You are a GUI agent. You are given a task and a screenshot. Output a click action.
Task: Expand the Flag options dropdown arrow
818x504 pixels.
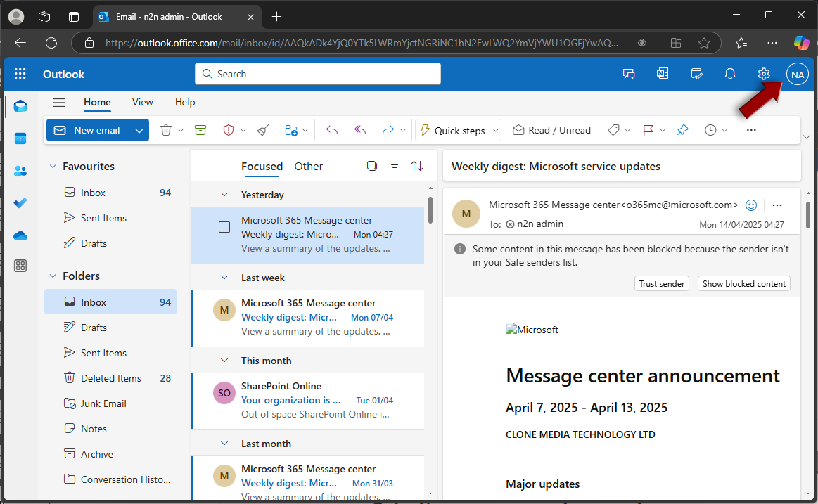(x=663, y=130)
